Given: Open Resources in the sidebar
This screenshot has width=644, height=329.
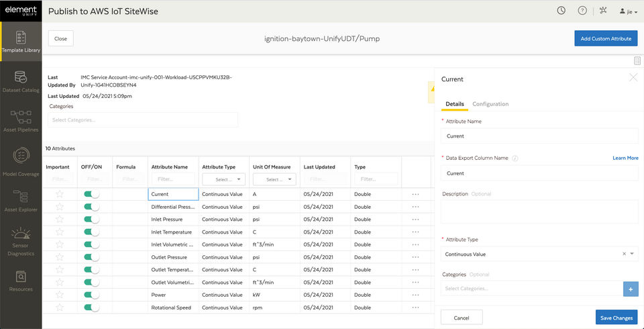Looking at the screenshot, I should 21,281.
